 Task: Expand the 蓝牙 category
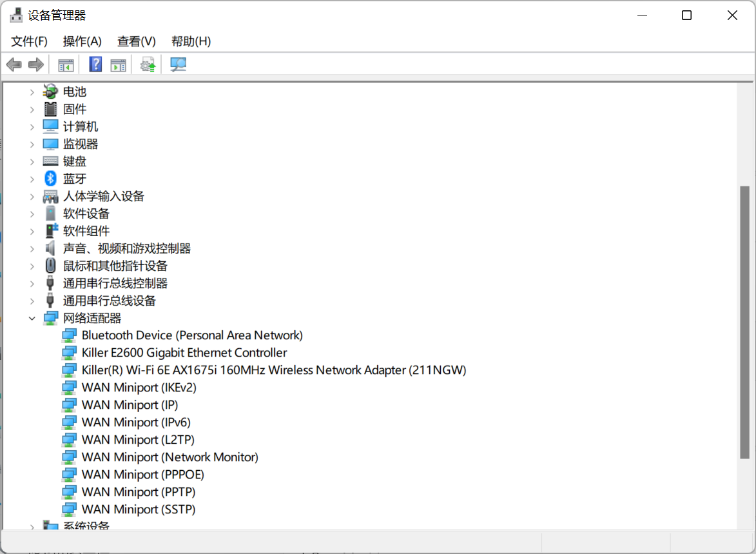point(32,179)
